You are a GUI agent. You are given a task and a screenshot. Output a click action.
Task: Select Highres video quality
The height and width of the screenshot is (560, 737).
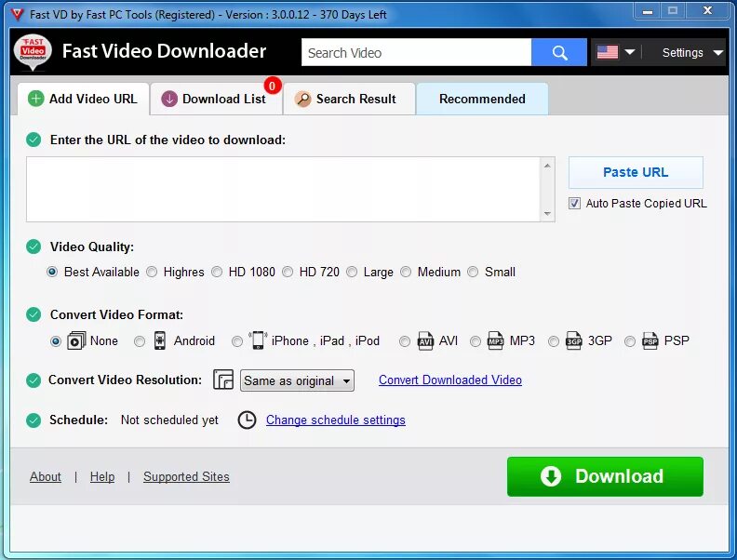pyautogui.click(x=152, y=272)
